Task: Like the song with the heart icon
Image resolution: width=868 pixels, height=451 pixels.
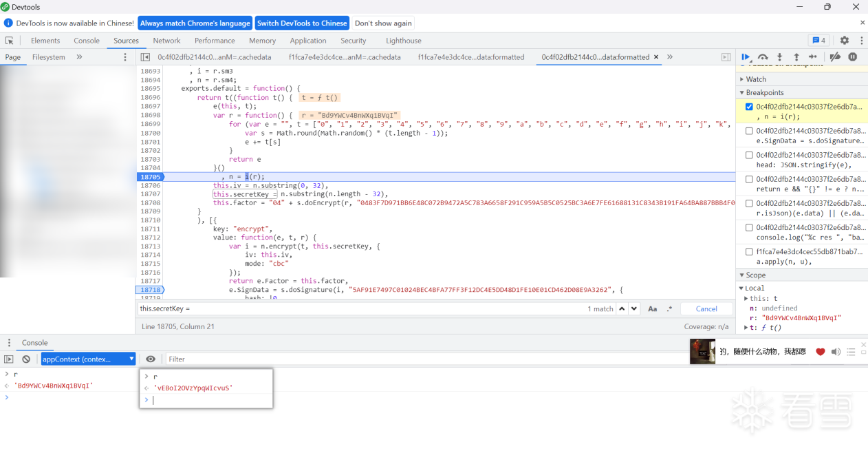Action: 821,352
